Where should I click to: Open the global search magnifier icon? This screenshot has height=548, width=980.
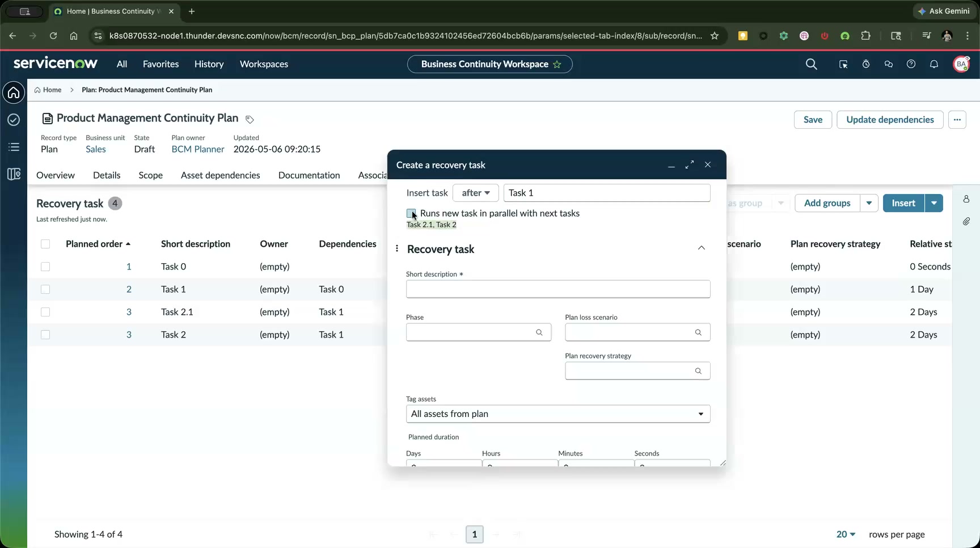[x=812, y=64]
